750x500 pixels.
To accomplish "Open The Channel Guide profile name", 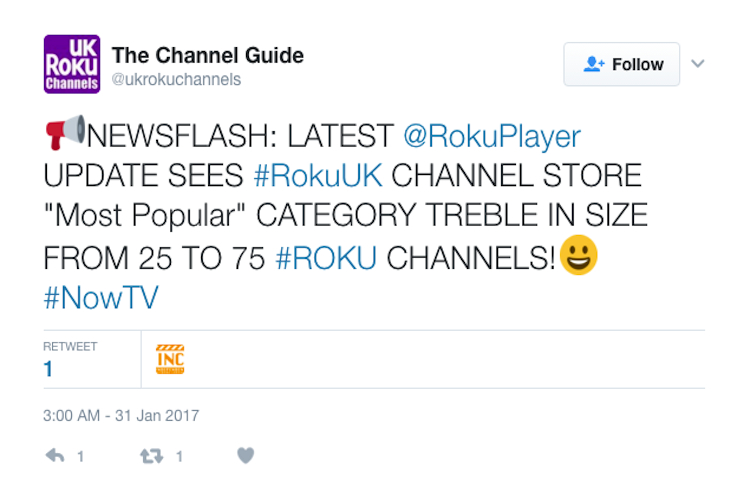I will [208, 56].
